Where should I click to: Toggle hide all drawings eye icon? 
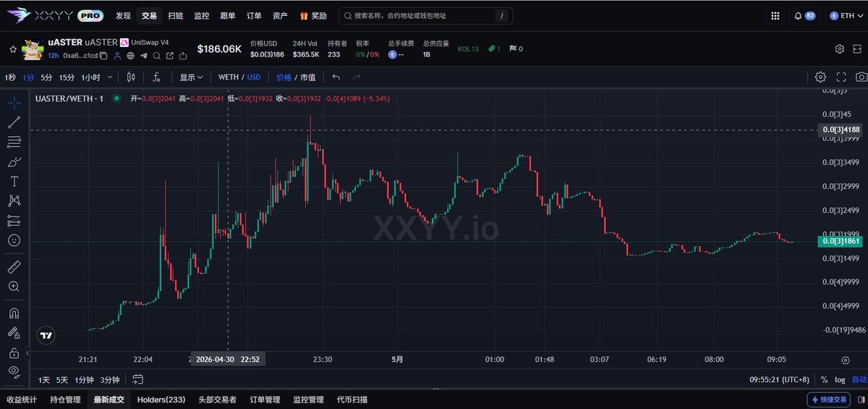[x=14, y=372]
